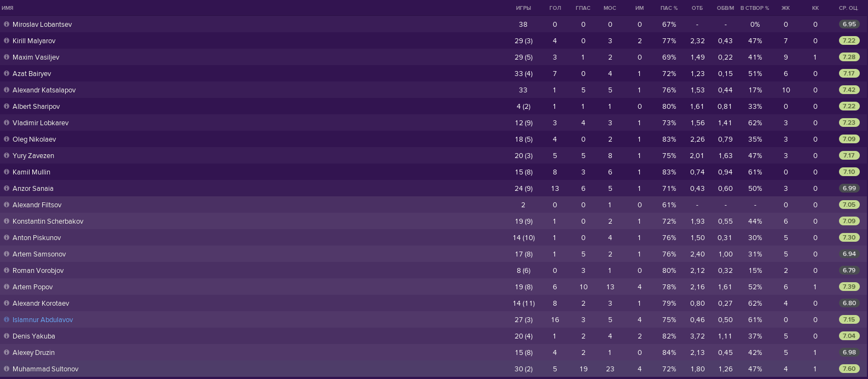Sort players by ГОЛ column header
The image size is (868, 379).
[555, 8]
